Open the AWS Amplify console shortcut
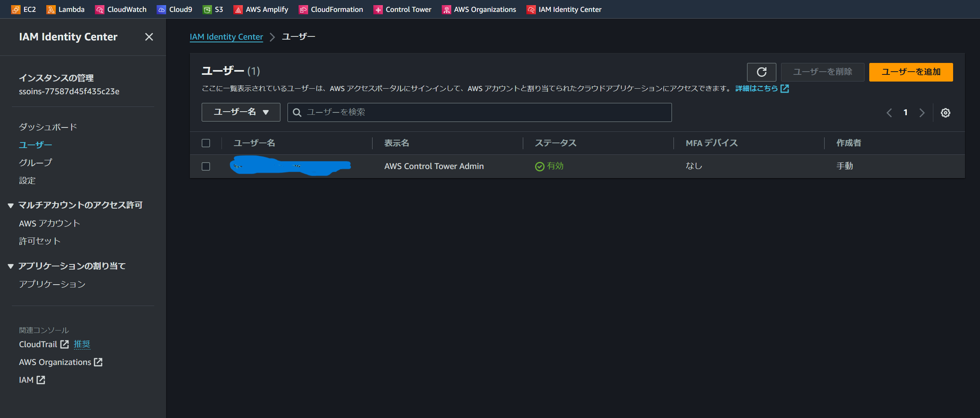The width and height of the screenshot is (980, 418). [261, 9]
